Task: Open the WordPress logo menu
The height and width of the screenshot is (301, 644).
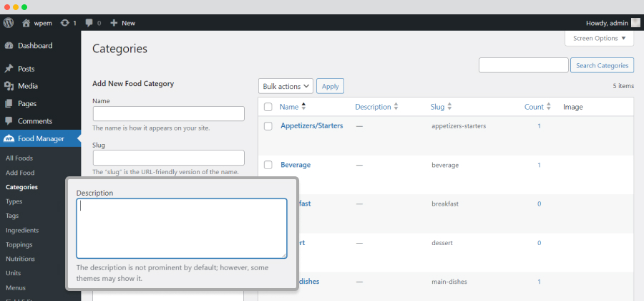Action: click(9, 23)
